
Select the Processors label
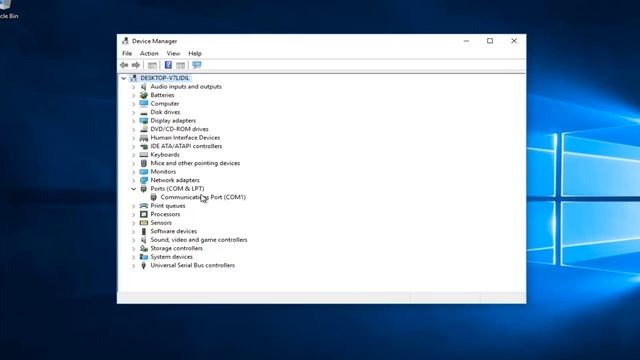165,214
